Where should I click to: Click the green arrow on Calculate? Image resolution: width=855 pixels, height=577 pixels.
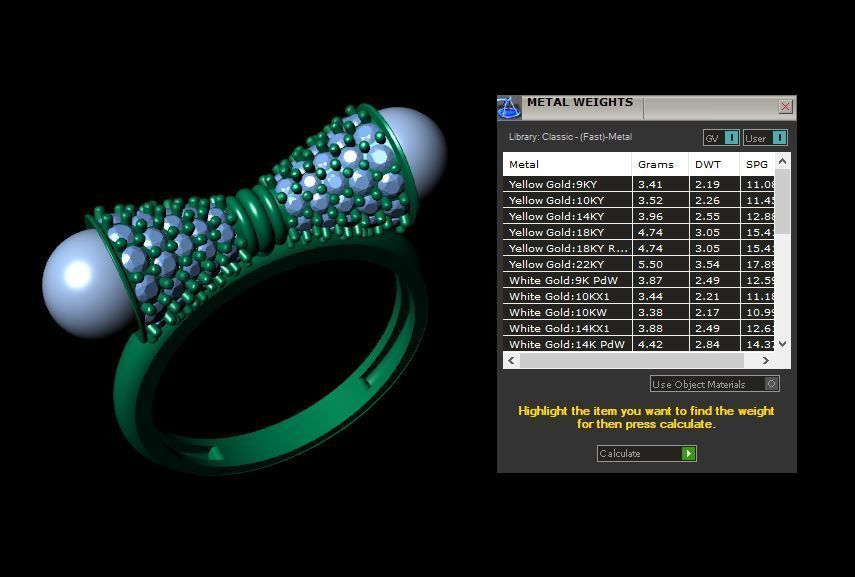point(689,453)
